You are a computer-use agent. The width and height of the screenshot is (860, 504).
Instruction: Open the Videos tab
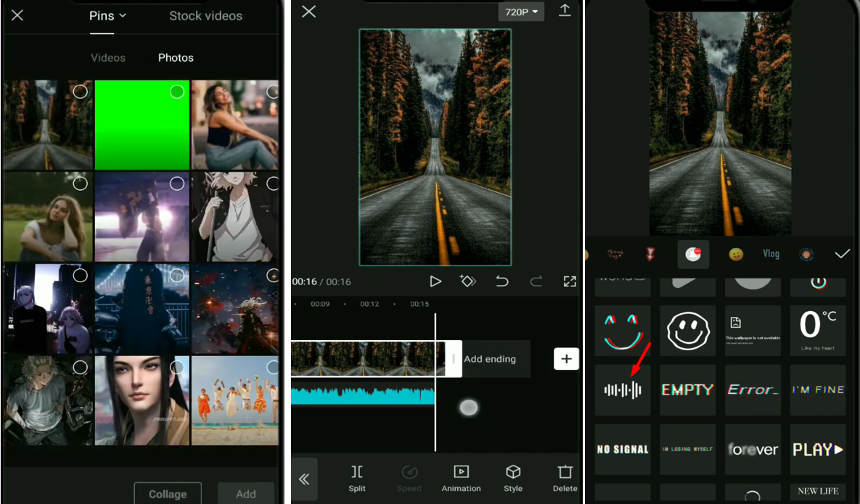pyautogui.click(x=108, y=57)
